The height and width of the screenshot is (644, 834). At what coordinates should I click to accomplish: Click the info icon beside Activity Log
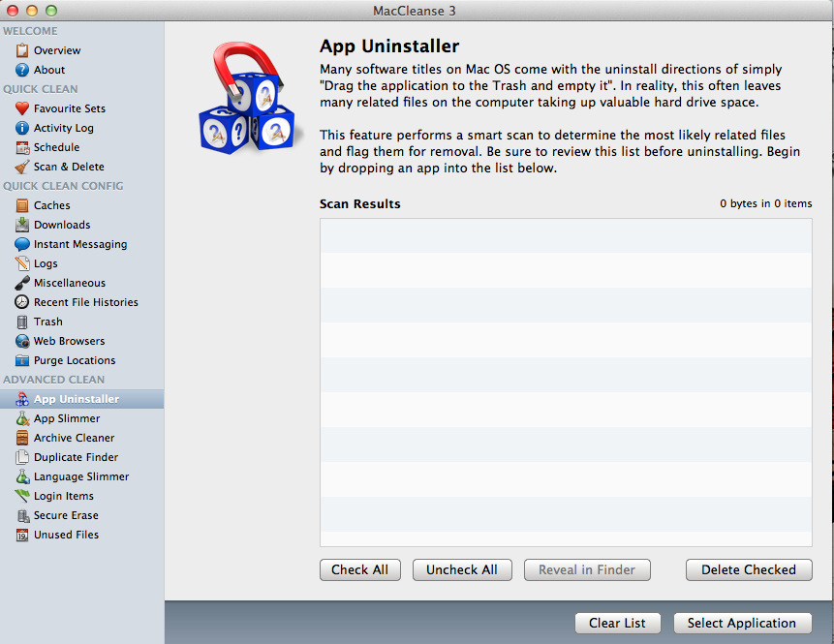tap(22, 128)
